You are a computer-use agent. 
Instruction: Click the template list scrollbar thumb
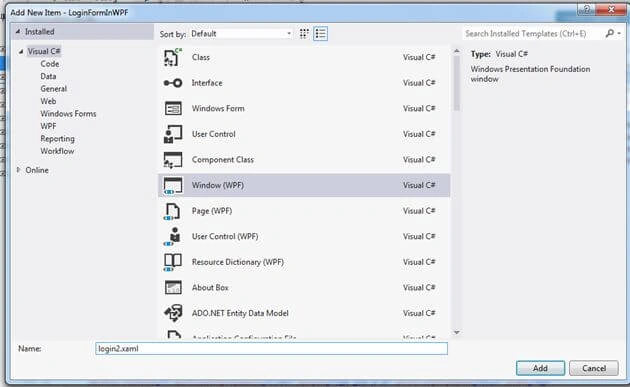[x=456, y=83]
